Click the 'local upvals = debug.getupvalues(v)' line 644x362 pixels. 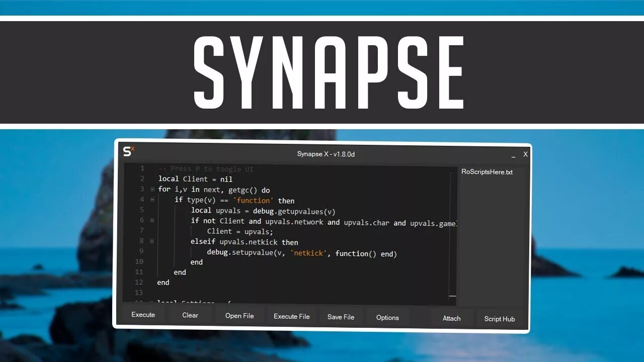263,211
